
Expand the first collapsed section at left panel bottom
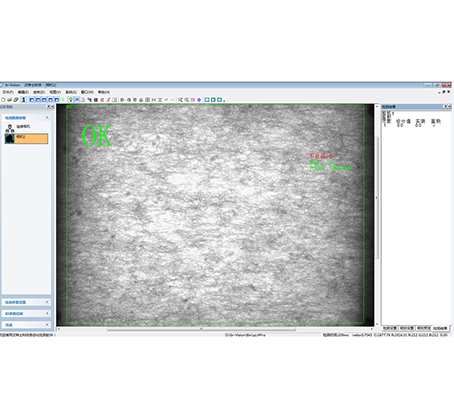26,302
